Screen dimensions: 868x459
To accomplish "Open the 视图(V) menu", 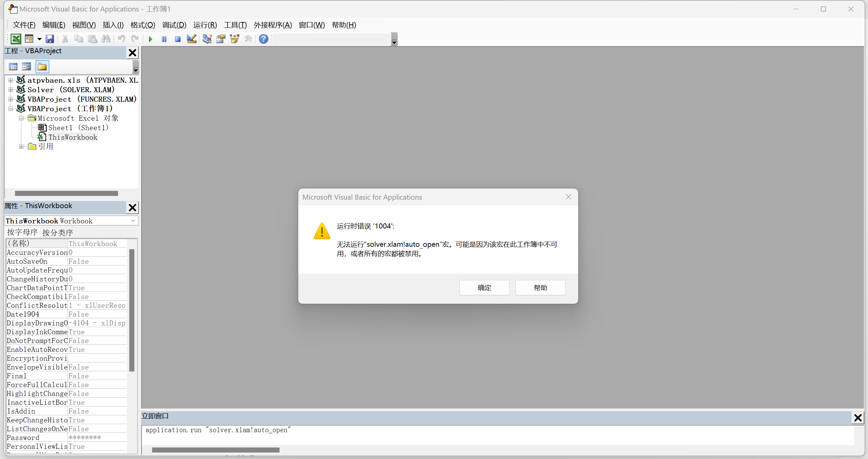I will point(84,25).
